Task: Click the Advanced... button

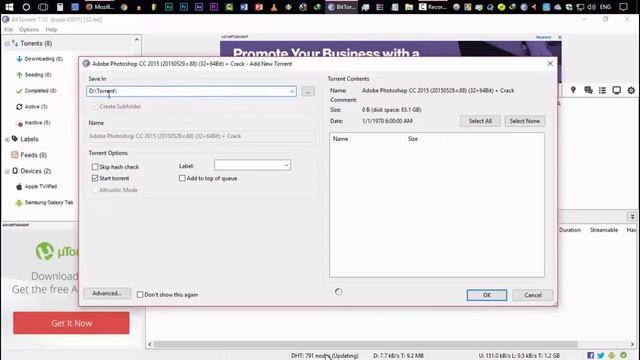Action: [107, 293]
